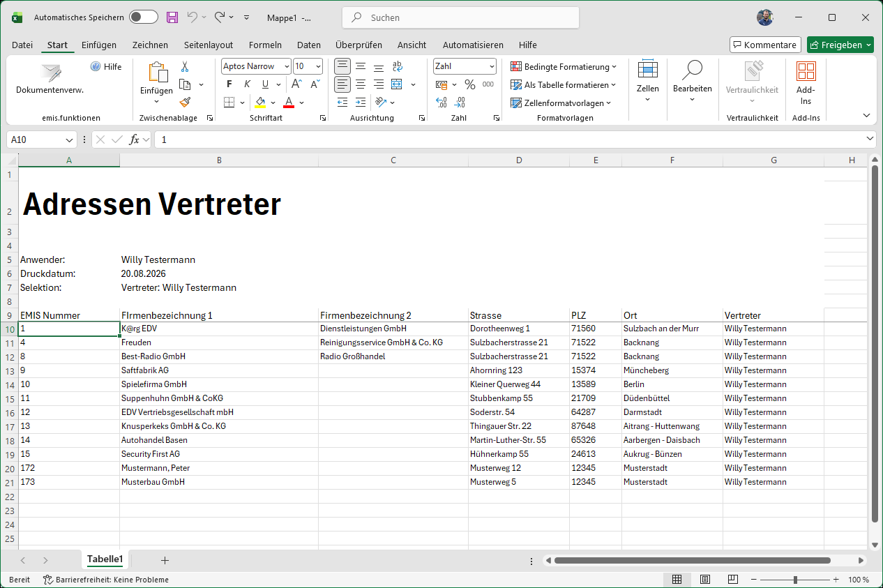
Task: Open the Add-Ins button
Action: pyautogui.click(x=806, y=82)
